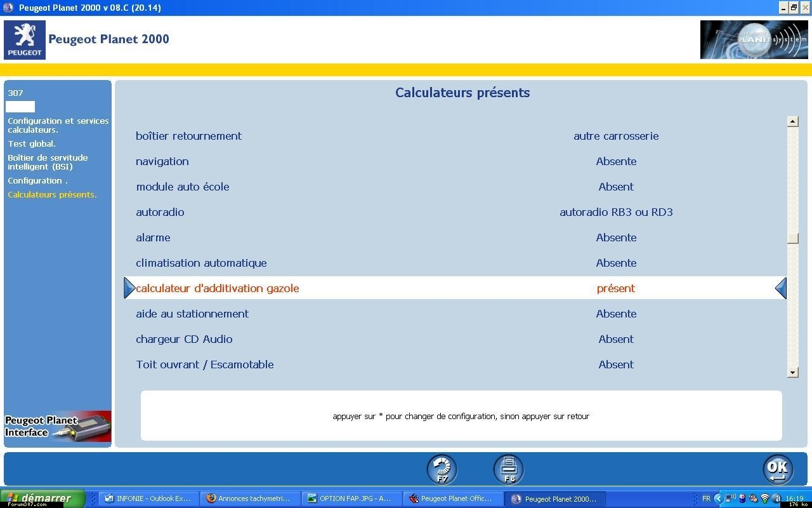Click the right blue arrow on highlighted row

click(x=781, y=288)
